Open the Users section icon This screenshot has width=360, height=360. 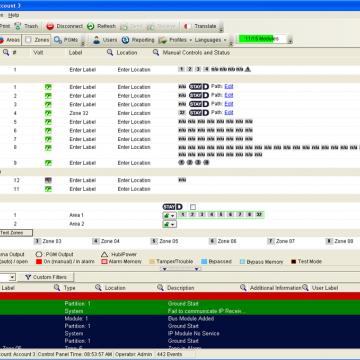point(96,40)
